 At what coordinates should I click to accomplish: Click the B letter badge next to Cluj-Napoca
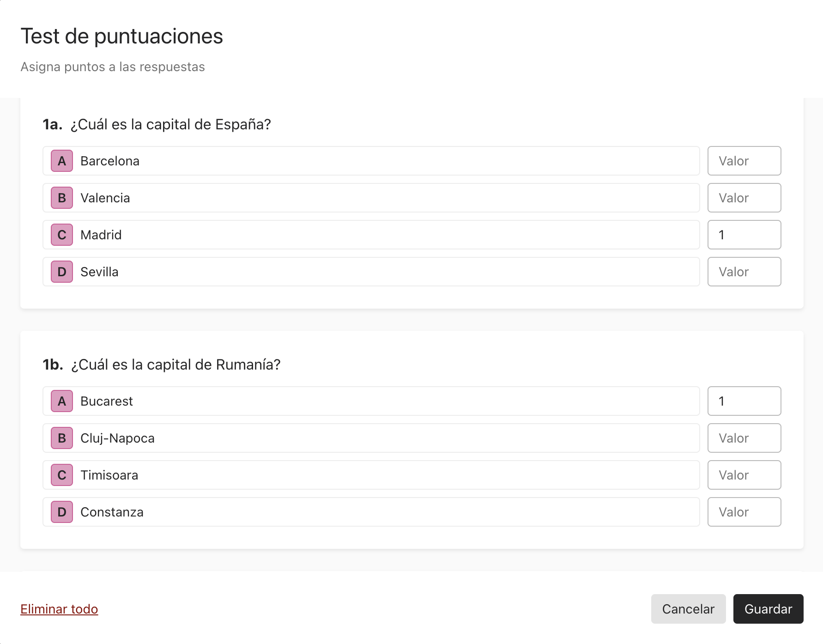pos(62,438)
